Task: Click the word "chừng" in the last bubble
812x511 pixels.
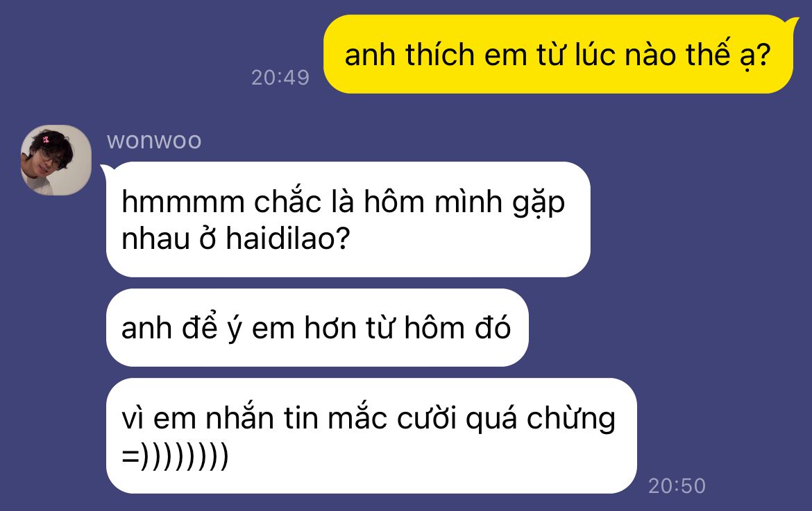Action: point(571,419)
